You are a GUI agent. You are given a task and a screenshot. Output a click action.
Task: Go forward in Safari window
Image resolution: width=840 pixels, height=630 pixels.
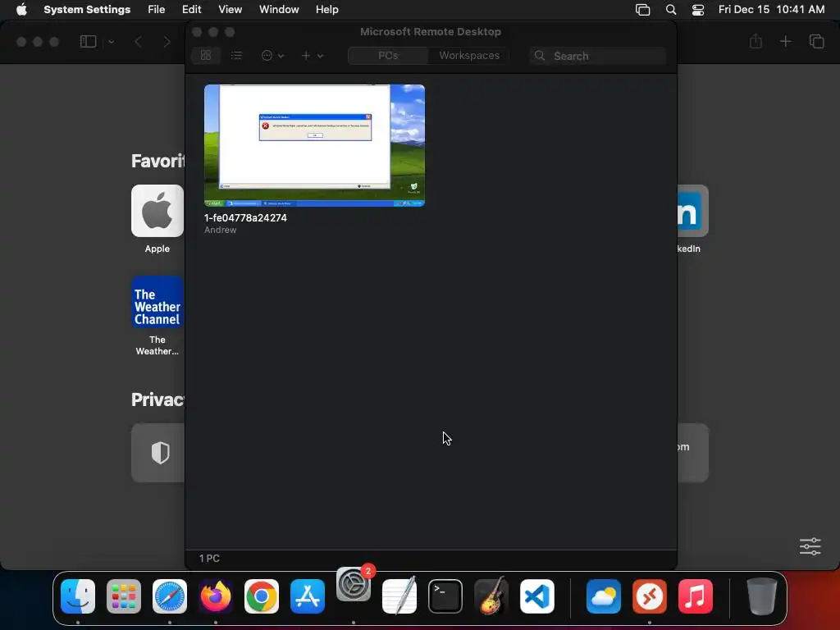click(167, 41)
